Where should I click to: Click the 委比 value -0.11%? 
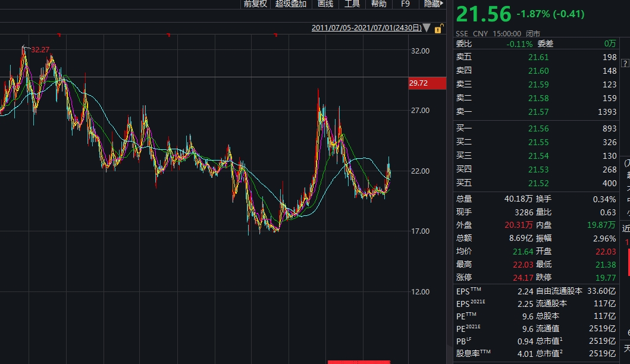coord(519,44)
